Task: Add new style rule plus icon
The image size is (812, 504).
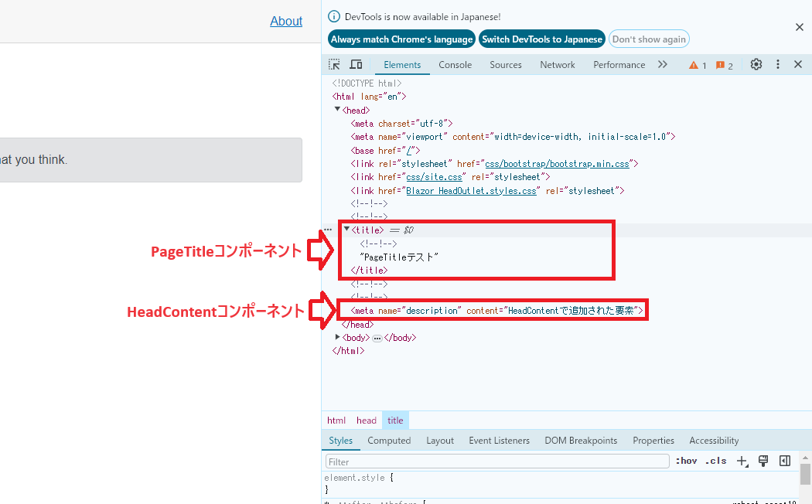Action: pos(742,461)
